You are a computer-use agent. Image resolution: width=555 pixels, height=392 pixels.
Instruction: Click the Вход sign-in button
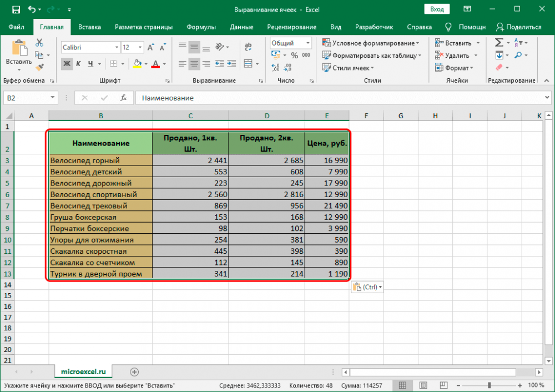[437, 9]
